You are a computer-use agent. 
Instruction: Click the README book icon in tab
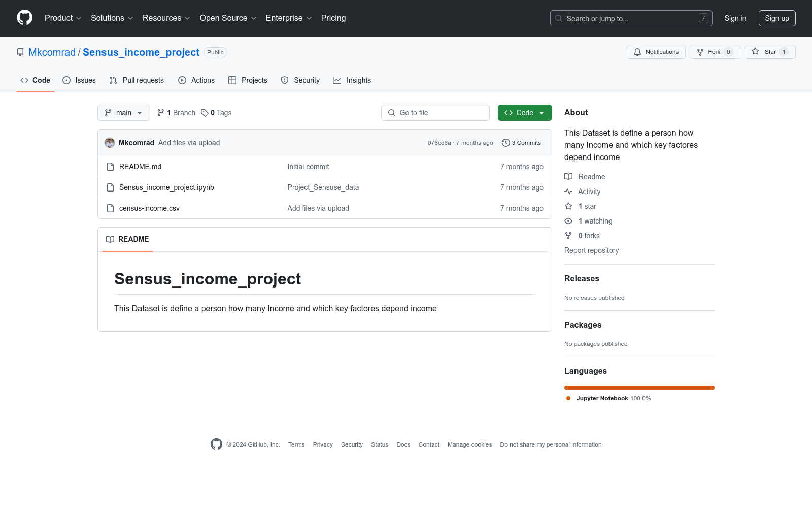110,239
